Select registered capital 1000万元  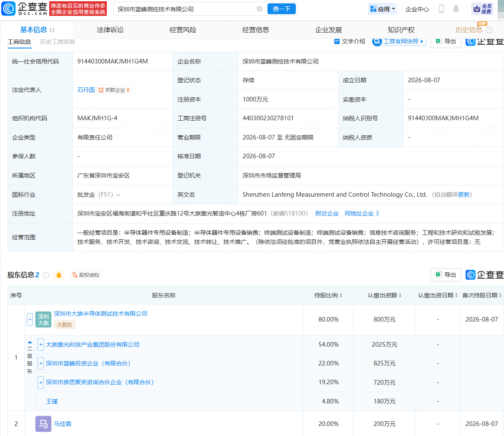pos(255,99)
